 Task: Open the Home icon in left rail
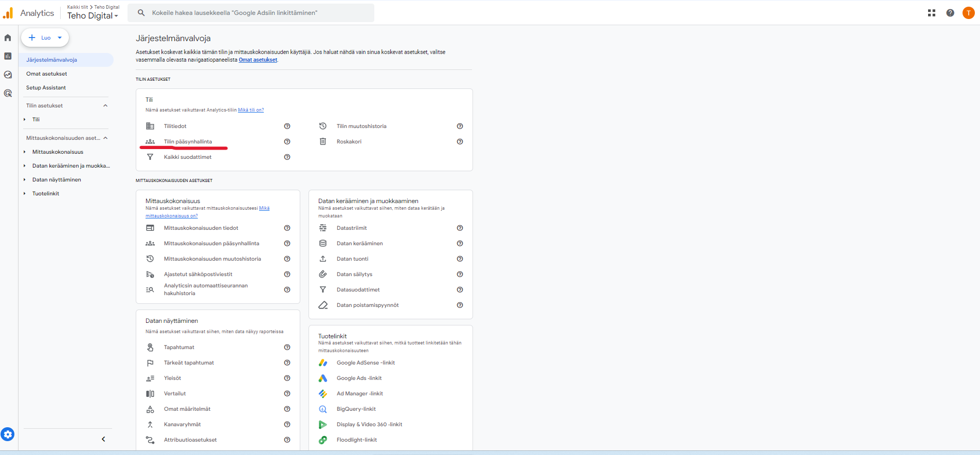click(8, 38)
